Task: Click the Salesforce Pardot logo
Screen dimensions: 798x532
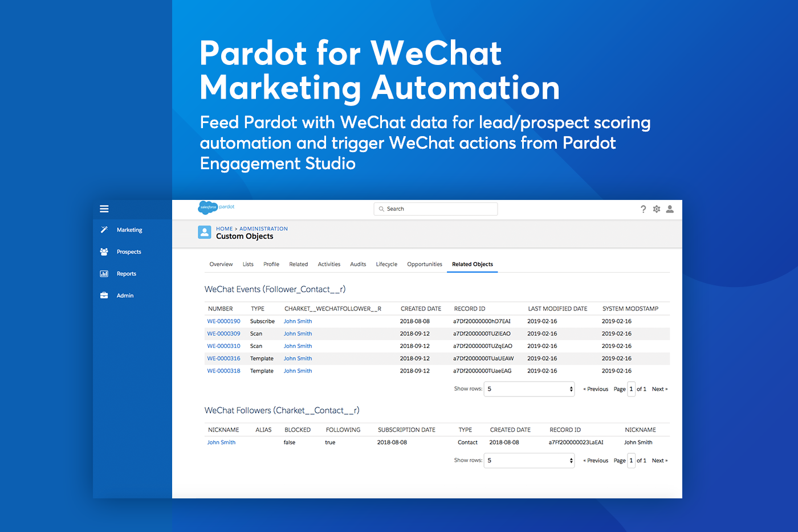Action: pyautogui.click(x=216, y=207)
